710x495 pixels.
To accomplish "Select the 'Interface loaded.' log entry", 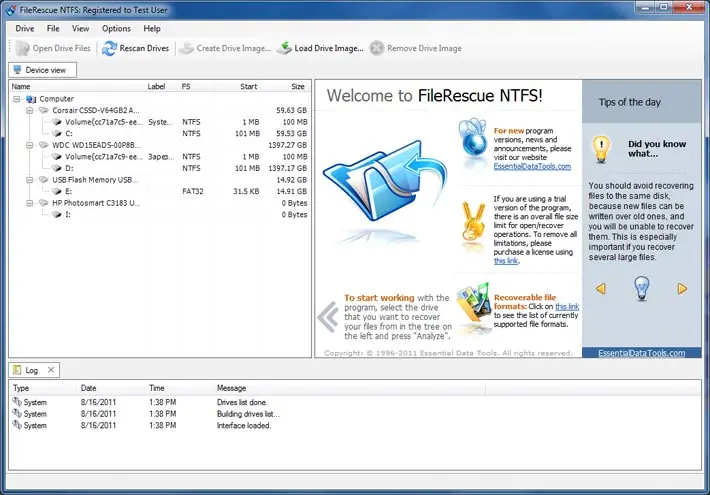I will pyautogui.click(x=355, y=426).
